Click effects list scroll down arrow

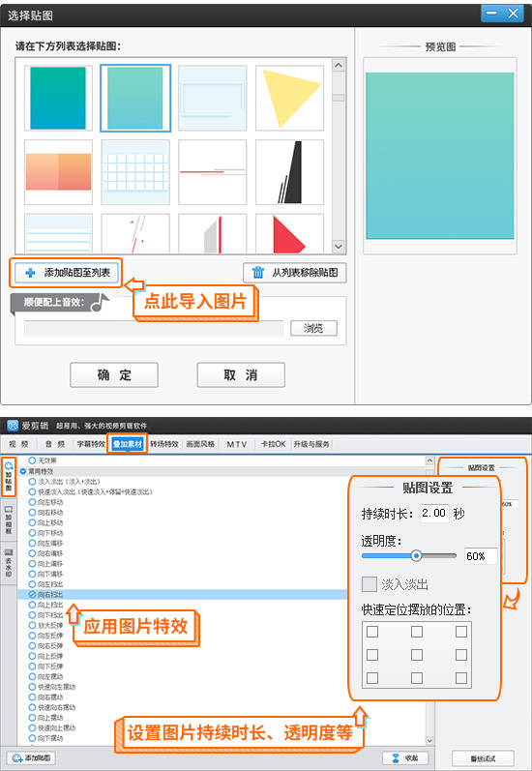[x=429, y=740]
